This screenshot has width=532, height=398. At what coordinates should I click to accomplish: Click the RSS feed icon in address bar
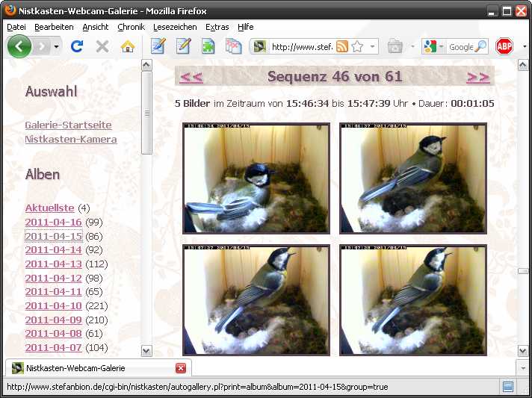tap(342, 46)
